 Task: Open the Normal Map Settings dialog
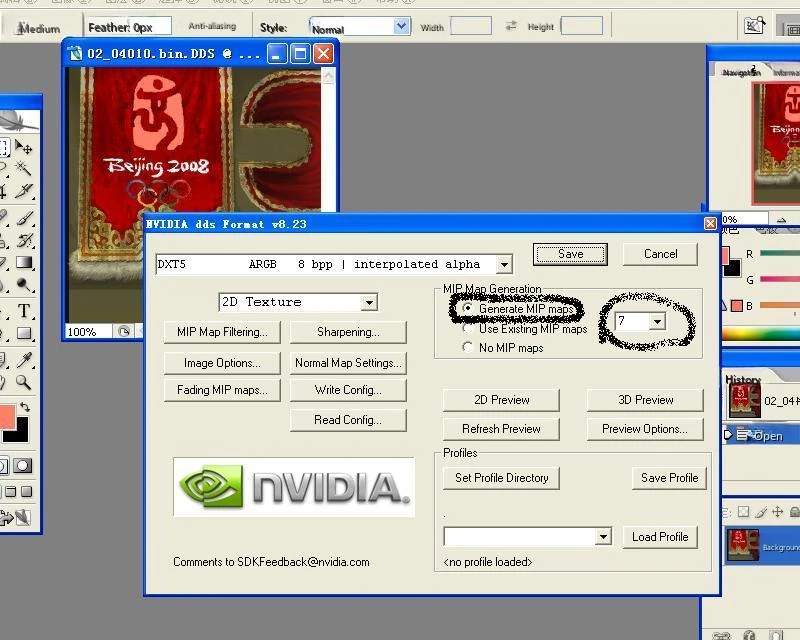tap(348, 363)
